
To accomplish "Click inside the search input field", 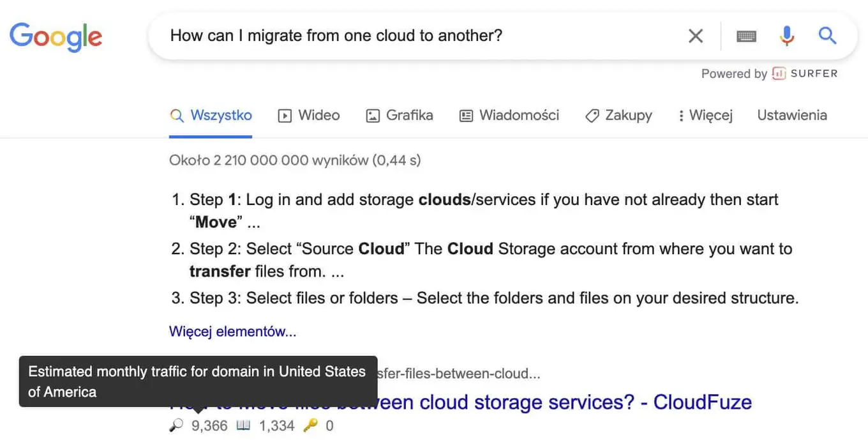I will (x=383, y=36).
